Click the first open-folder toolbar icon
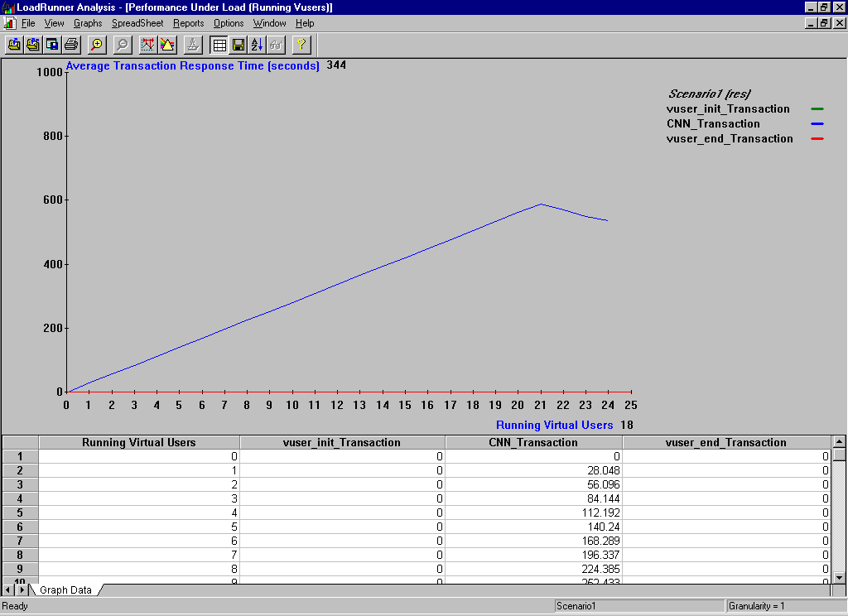The image size is (848, 616). tap(14, 45)
